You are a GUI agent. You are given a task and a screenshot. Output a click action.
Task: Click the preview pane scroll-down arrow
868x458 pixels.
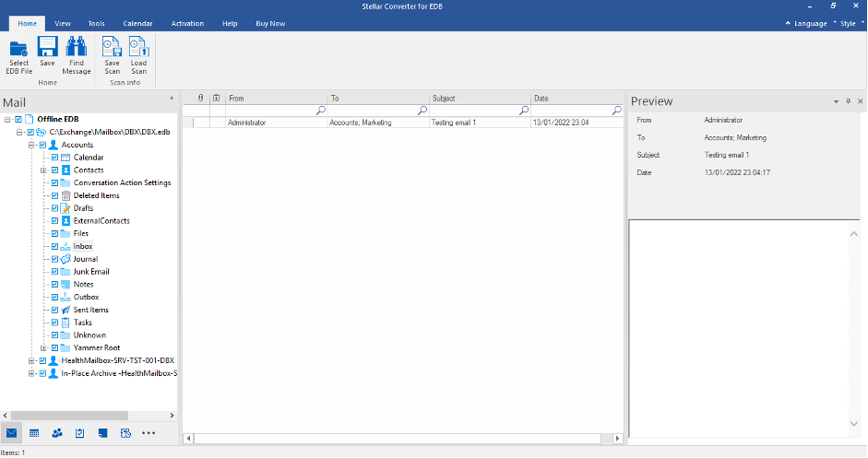pos(854,424)
